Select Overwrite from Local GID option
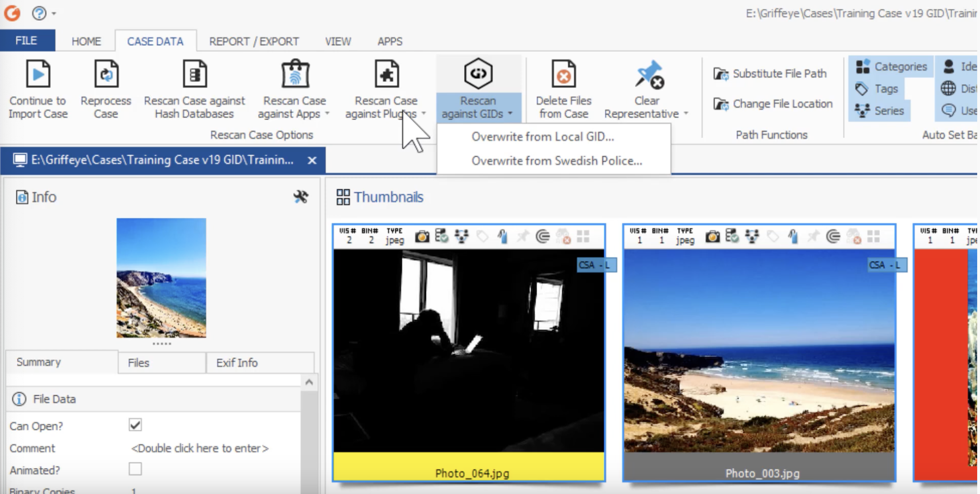The width and height of the screenshot is (980, 494). [x=543, y=136]
